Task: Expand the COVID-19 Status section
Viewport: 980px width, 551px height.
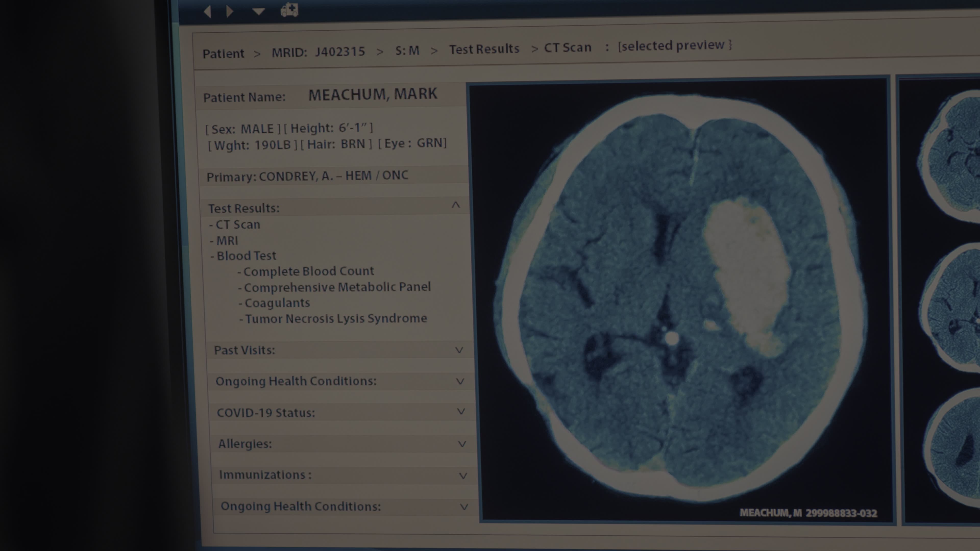Action: [x=461, y=411]
